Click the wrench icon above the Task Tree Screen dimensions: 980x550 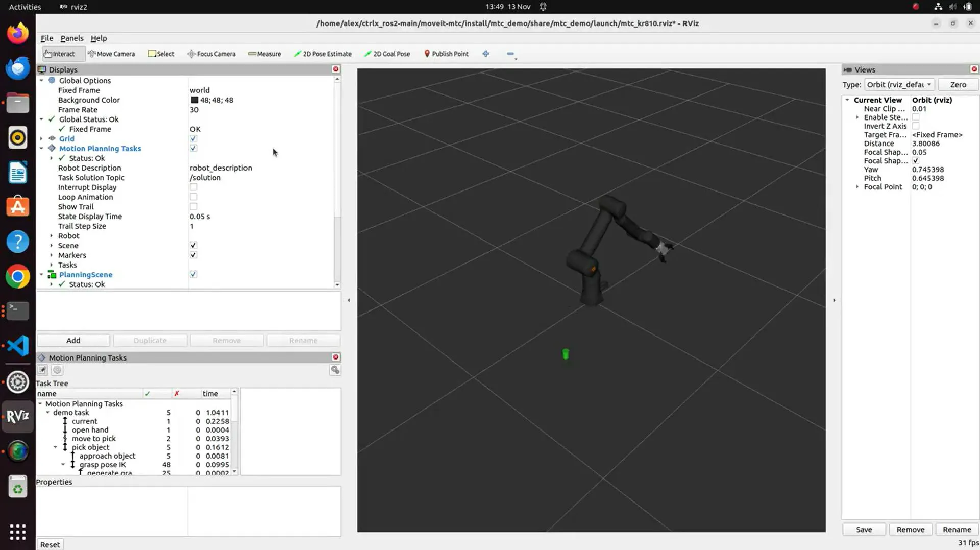click(335, 370)
